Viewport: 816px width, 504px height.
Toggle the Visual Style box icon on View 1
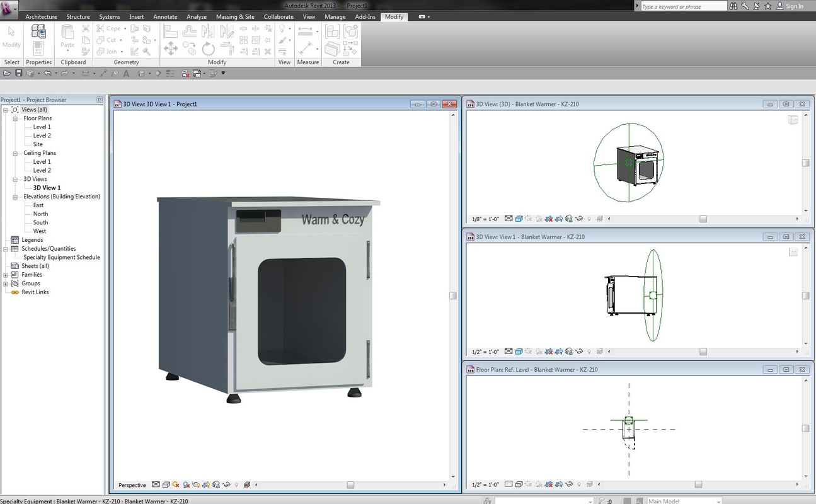tap(519, 352)
